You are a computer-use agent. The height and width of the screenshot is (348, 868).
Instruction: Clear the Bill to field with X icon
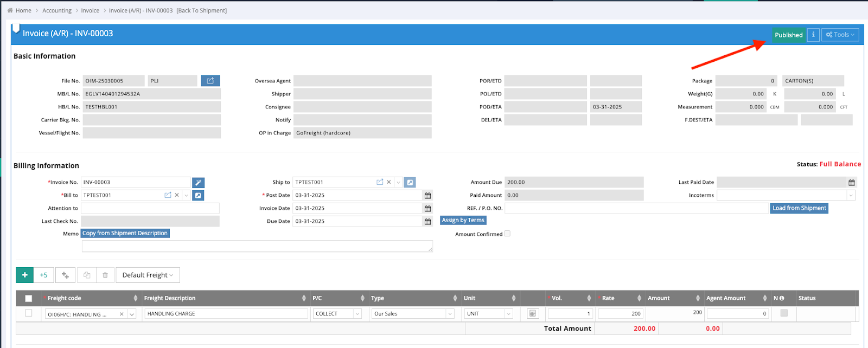click(177, 195)
